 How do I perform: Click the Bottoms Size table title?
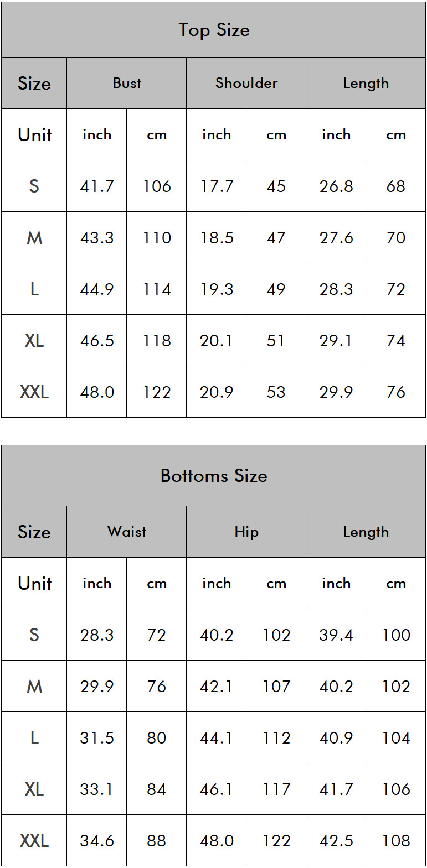click(x=214, y=476)
